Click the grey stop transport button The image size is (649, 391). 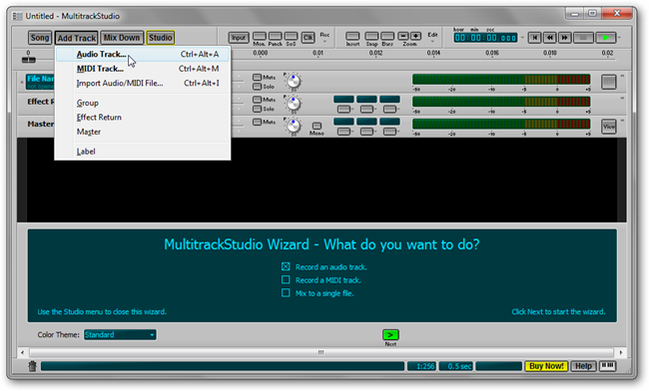583,38
